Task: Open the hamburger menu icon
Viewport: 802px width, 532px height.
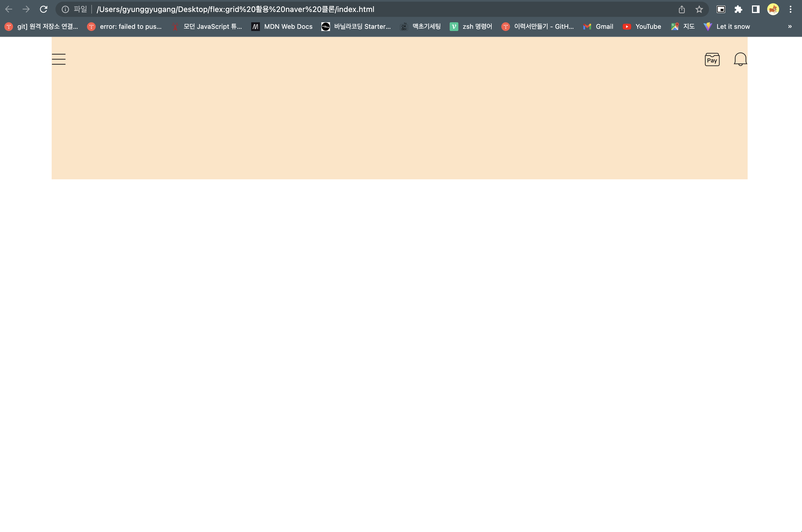Action: click(59, 59)
